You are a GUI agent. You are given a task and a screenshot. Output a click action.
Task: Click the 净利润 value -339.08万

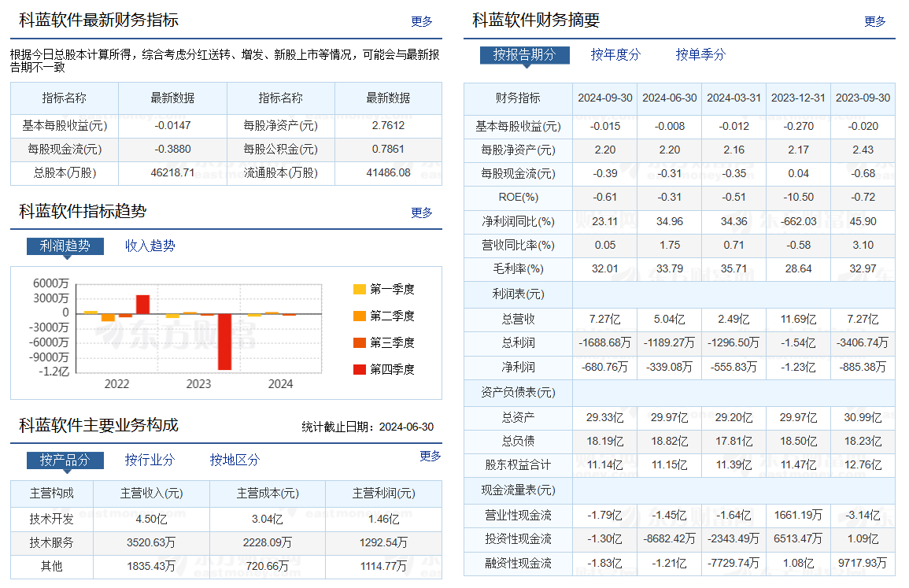pos(670,368)
